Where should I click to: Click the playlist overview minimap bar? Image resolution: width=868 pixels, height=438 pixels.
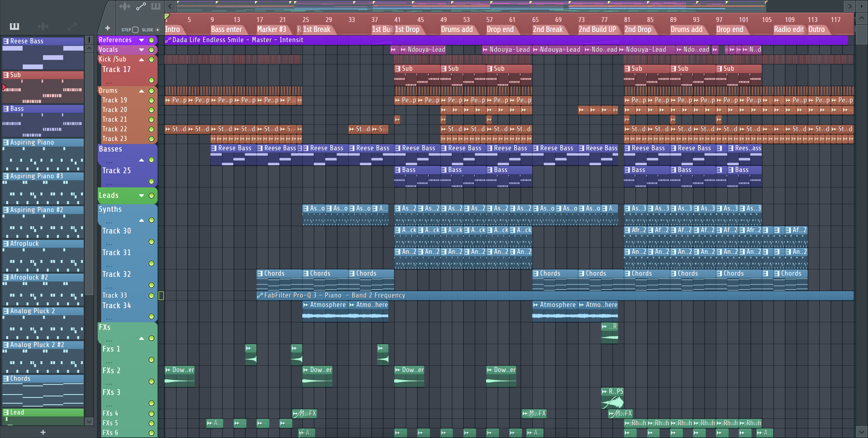pyautogui.click(x=472, y=6)
